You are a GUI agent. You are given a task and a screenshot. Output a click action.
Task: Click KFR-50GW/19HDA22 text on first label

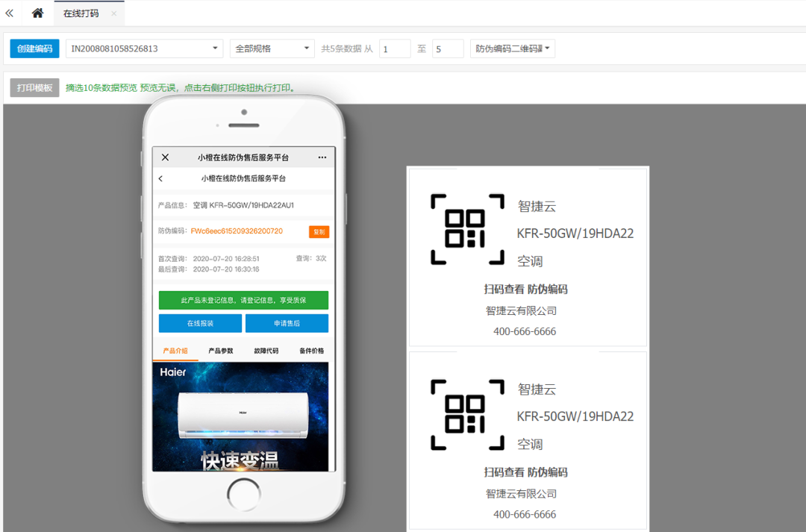(575, 234)
